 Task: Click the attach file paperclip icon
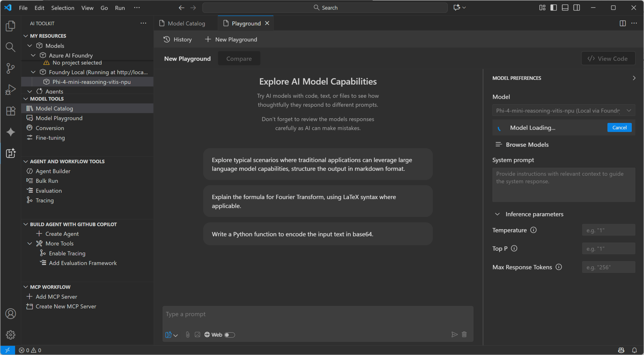pyautogui.click(x=188, y=335)
